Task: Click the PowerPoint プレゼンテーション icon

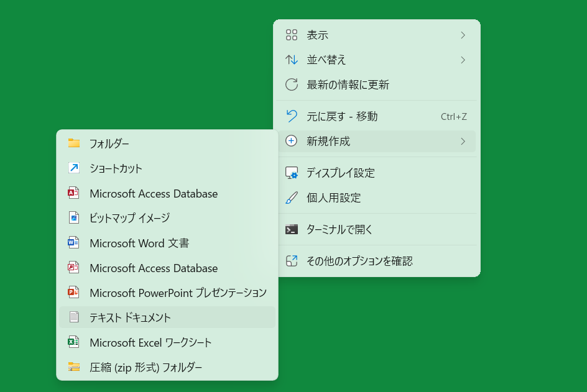Action: (x=74, y=293)
